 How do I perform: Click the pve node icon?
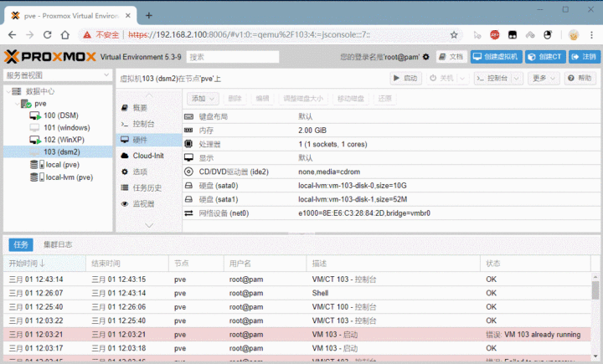(x=26, y=104)
